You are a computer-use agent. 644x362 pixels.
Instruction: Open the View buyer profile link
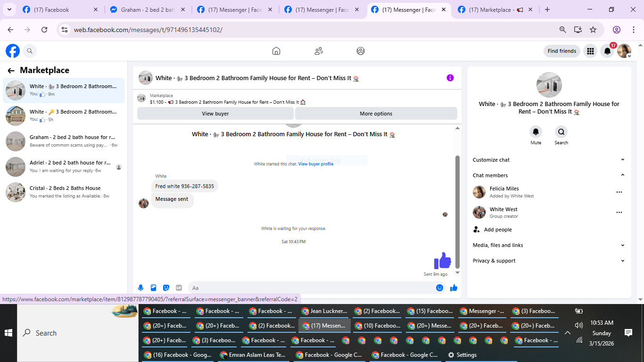[315, 164]
